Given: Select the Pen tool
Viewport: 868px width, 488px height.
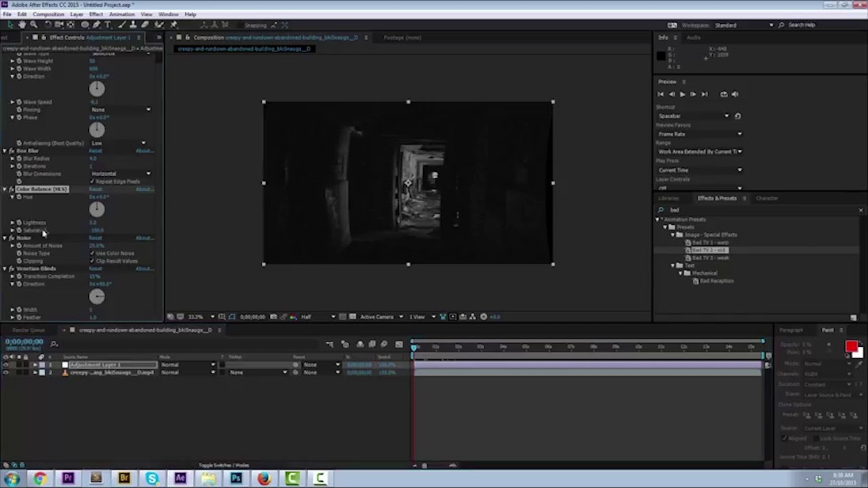Looking at the screenshot, I should click(96, 25).
